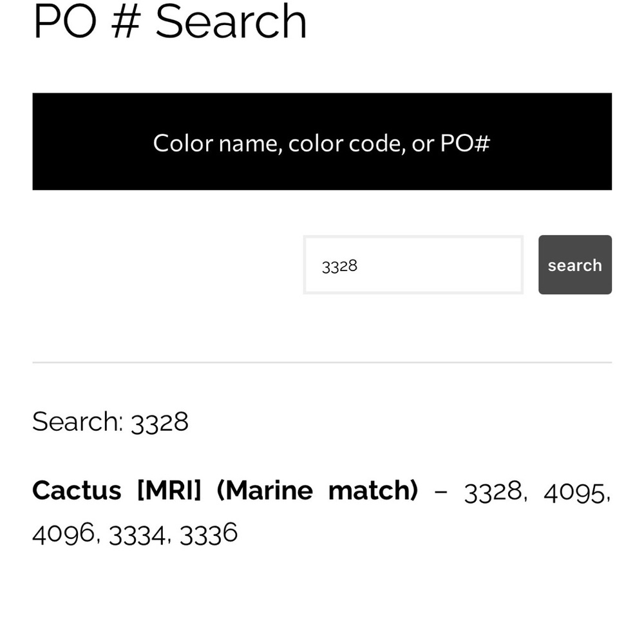Click PO number 3334 in the results

tap(137, 534)
